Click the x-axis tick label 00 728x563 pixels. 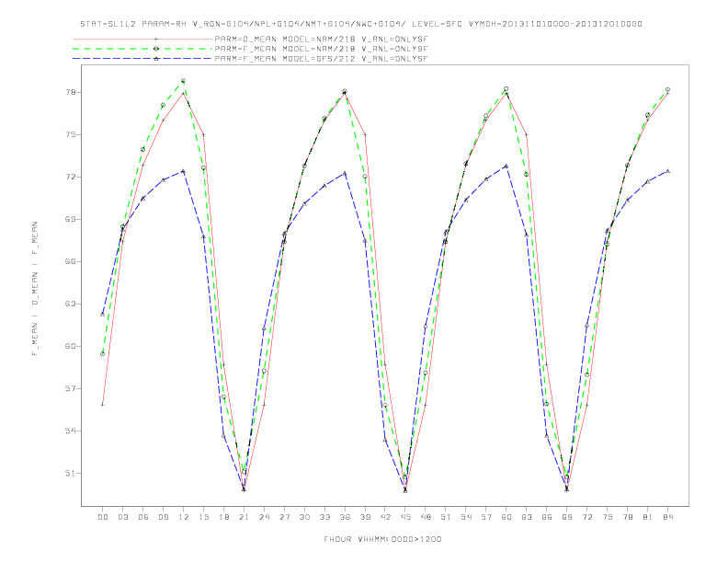tap(103, 517)
